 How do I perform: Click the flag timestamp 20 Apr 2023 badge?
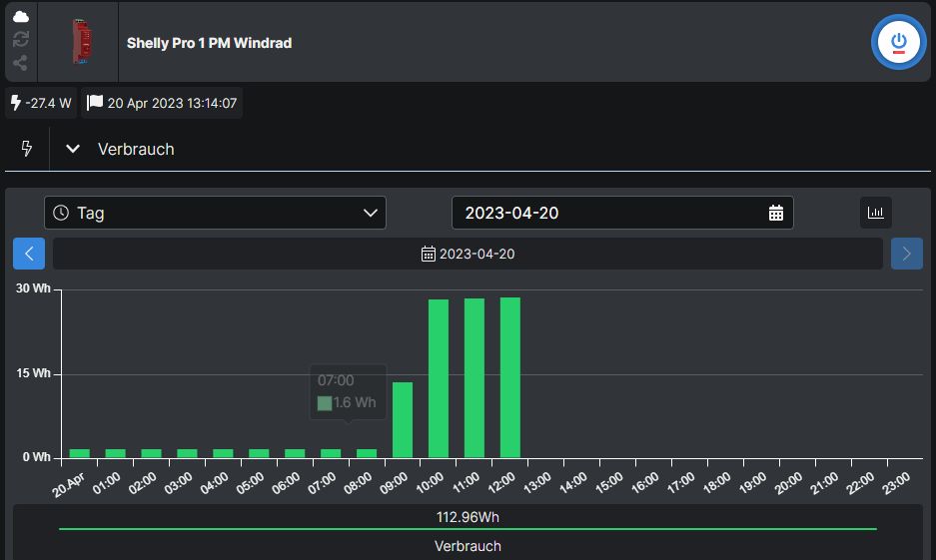162,103
